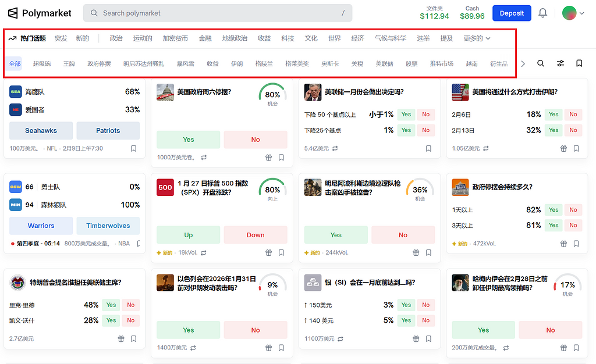Click the 80% gauge on 美国政府周六停摆 card

pyautogui.click(x=272, y=96)
